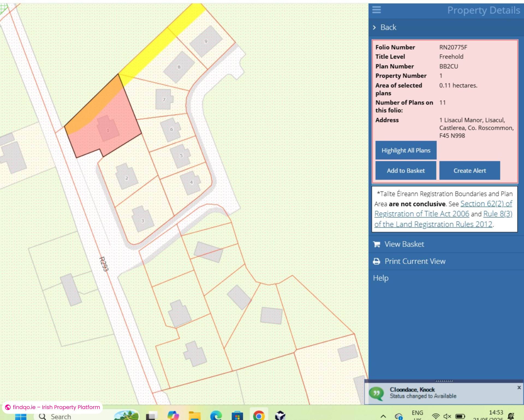524x420 pixels.
Task: Open File Explorer from the taskbar
Action: pos(195,416)
